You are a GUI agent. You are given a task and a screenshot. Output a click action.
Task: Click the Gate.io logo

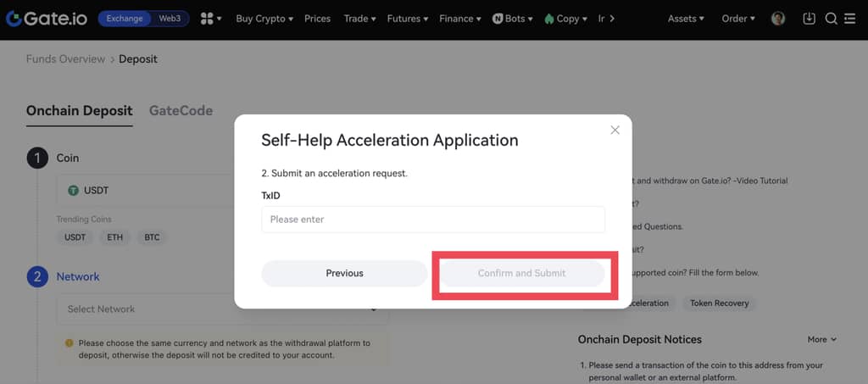(47, 19)
